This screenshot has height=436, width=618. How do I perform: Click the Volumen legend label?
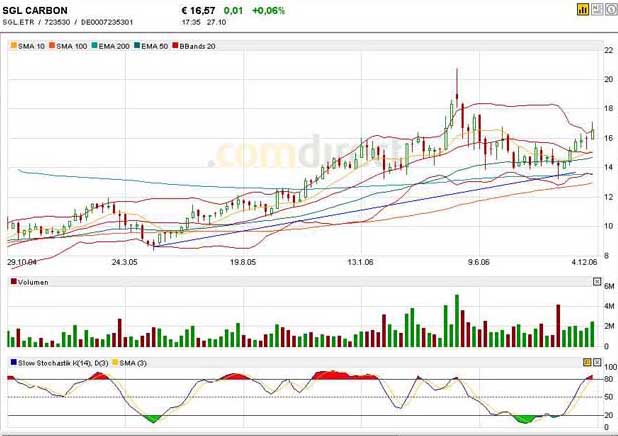30,282
